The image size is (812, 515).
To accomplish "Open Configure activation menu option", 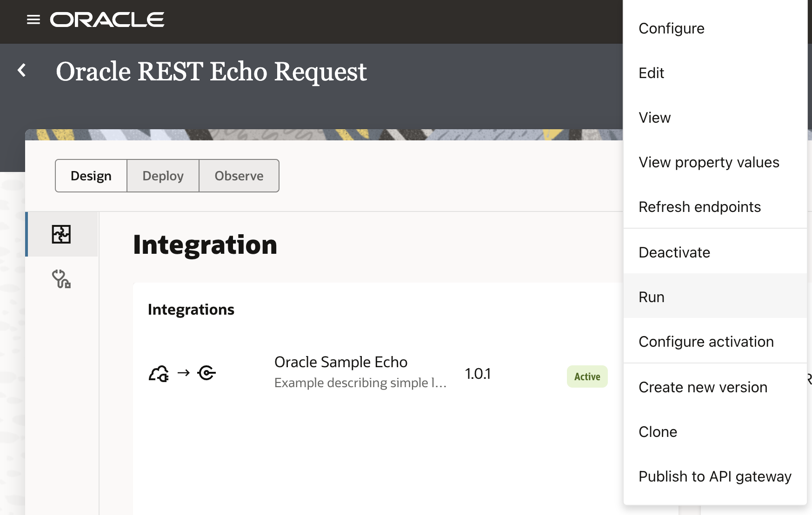I will click(x=706, y=342).
